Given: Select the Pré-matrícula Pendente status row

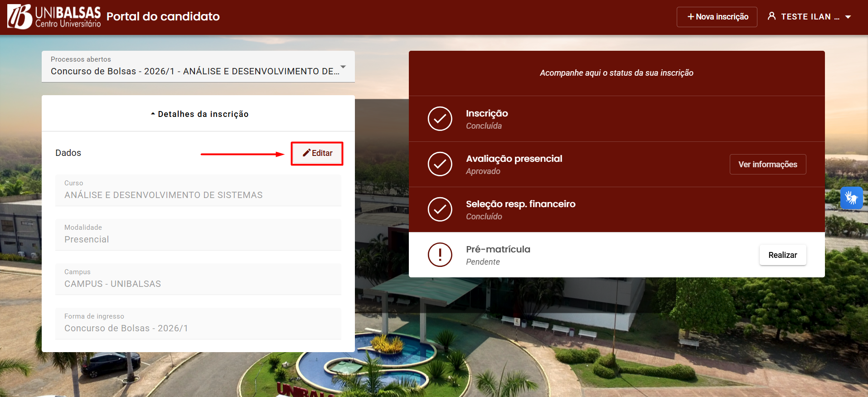Looking at the screenshot, I should [x=589, y=255].
